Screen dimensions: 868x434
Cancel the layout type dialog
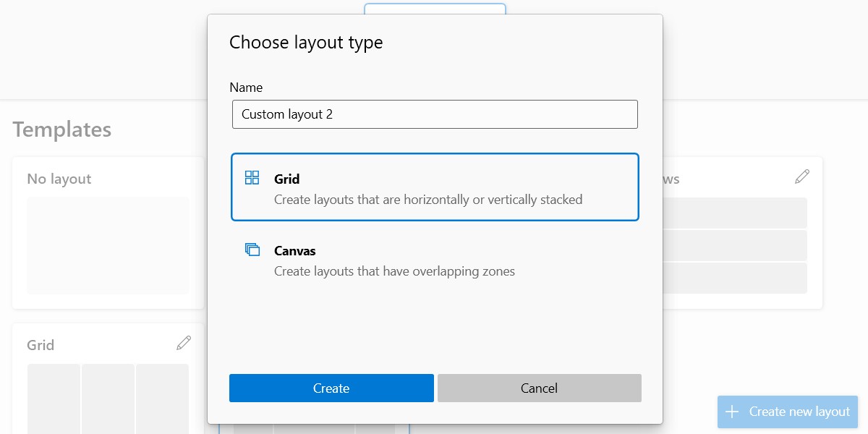click(x=539, y=388)
